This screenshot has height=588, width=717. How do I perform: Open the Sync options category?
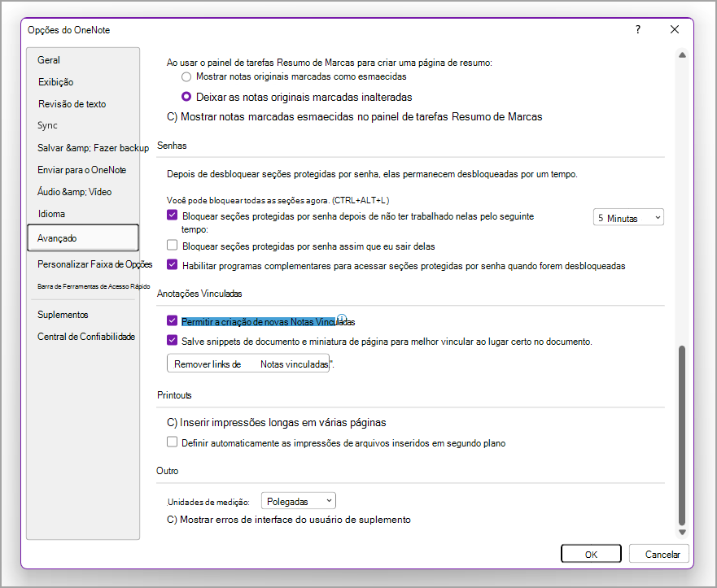click(x=47, y=125)
